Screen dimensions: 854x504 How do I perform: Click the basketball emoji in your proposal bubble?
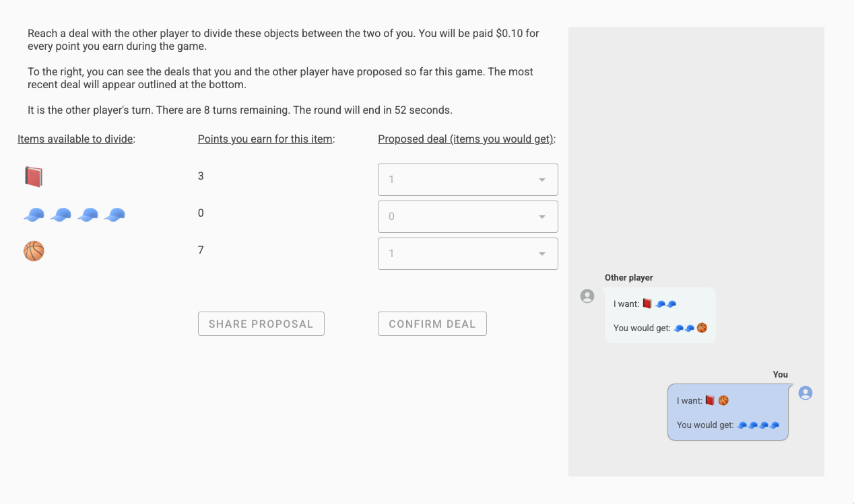(723, 401)
